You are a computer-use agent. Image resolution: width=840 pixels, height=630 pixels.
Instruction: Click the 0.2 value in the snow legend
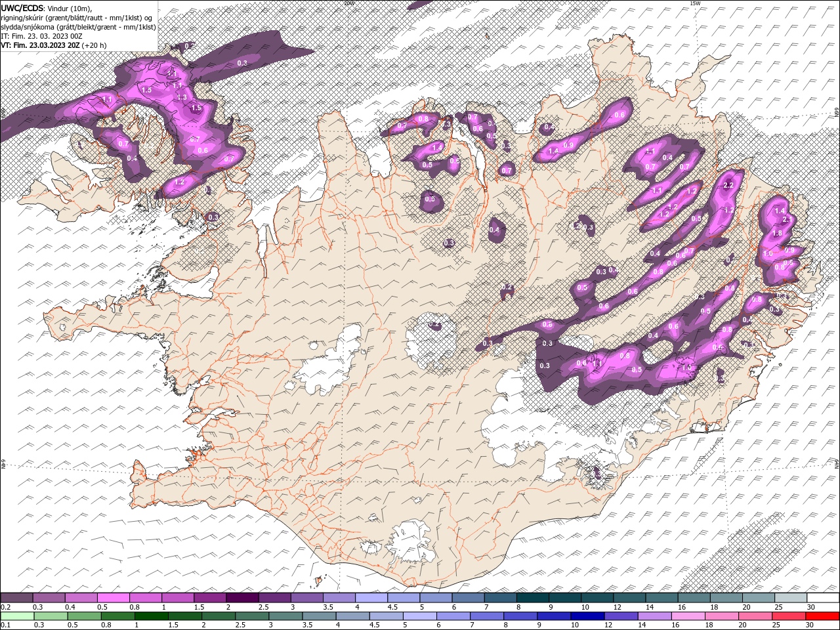point(5,607)
